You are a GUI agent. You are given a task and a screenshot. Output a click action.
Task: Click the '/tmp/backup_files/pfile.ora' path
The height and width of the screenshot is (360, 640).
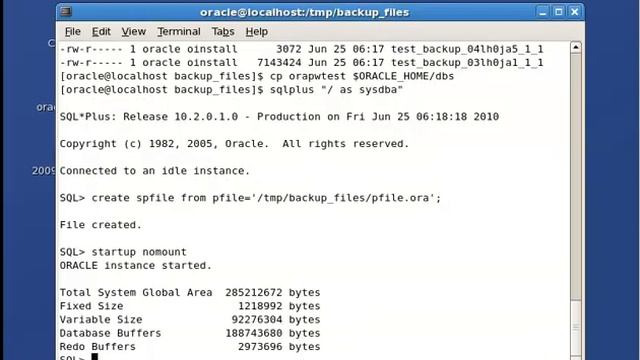click(x=343, y=198)
